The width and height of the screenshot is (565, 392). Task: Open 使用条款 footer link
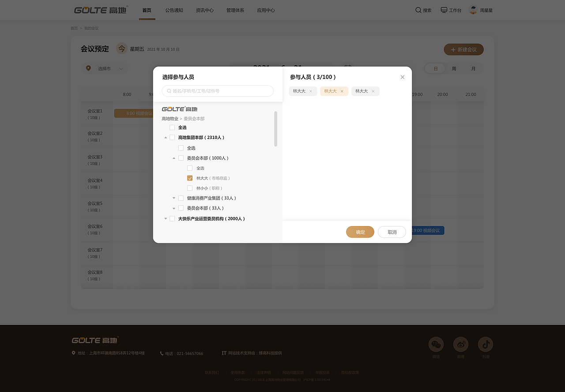click(x=237, y=373)
